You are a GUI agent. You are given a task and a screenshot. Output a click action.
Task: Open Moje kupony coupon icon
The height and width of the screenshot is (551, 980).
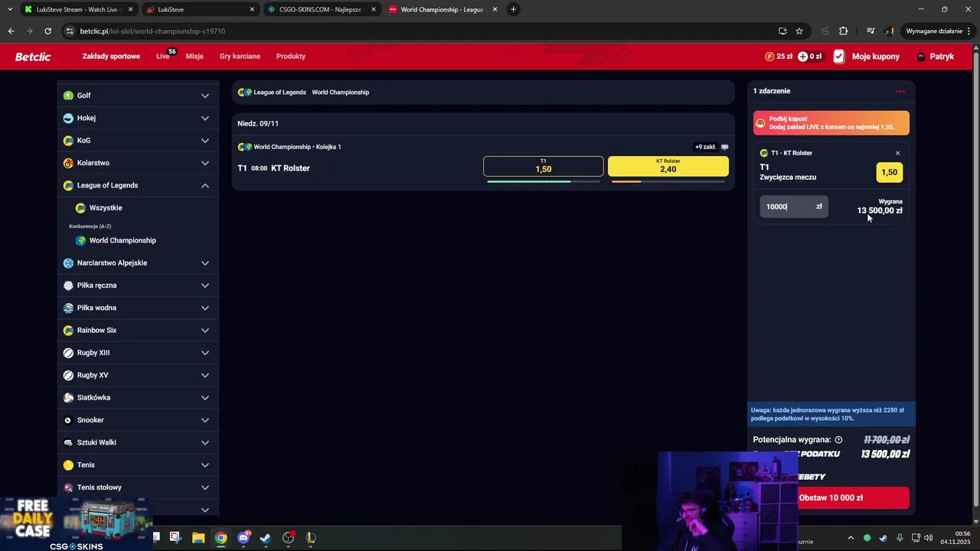pos(839,57)
